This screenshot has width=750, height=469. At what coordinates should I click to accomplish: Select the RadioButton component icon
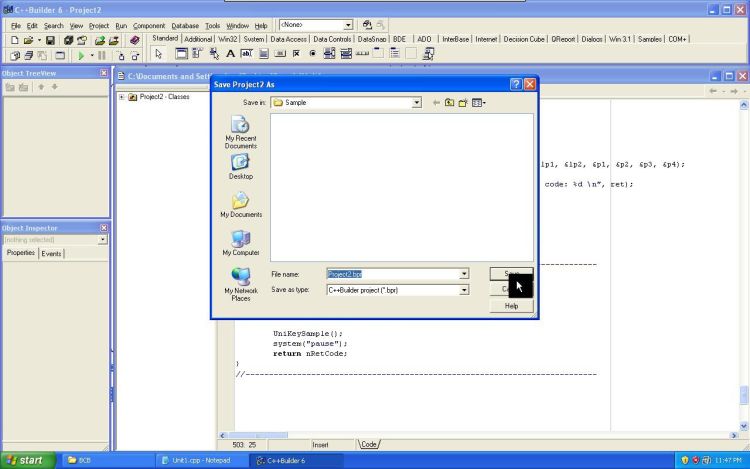click(x=312, y=54)
